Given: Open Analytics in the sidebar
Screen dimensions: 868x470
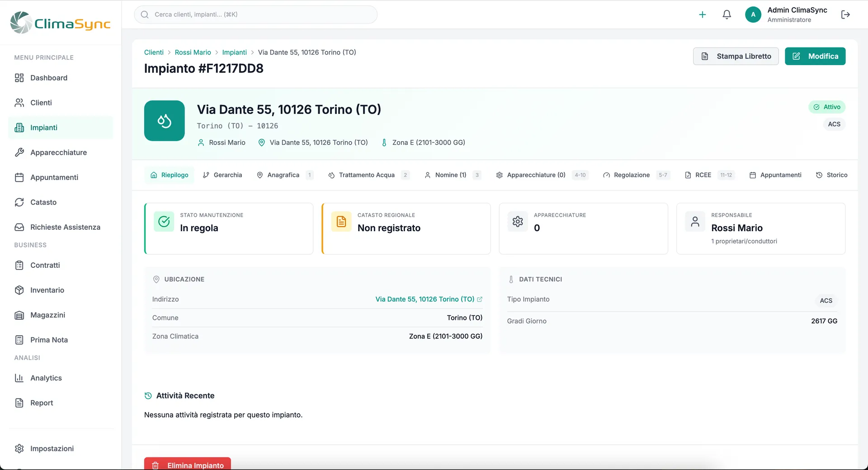Looking at the screenshot, I should coord(61,378).
